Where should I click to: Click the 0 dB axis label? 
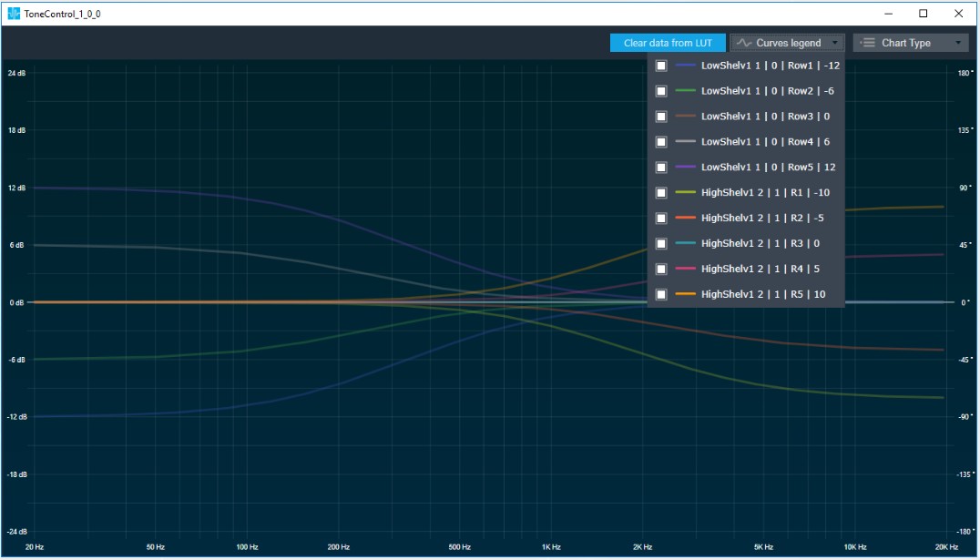coord(17,302)
